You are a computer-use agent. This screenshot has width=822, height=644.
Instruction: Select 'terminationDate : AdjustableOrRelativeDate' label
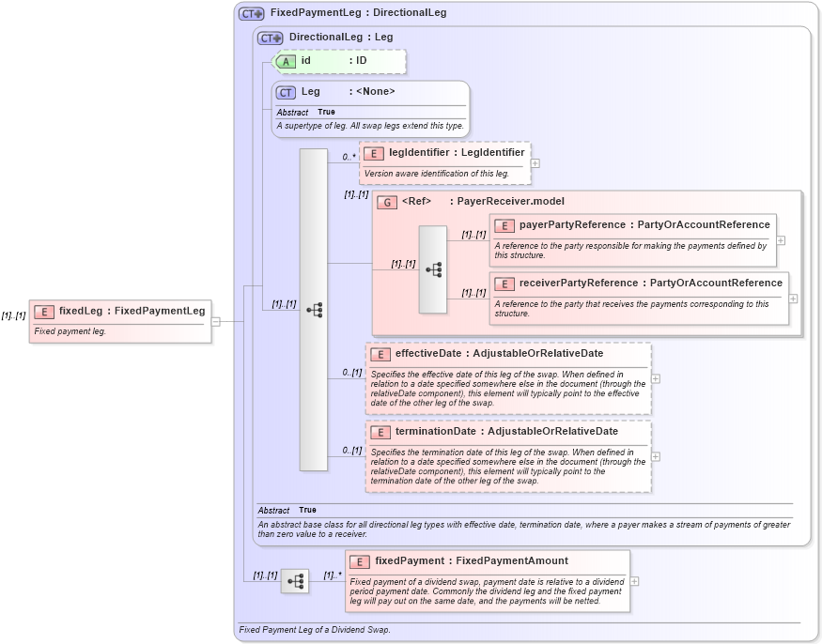tap(506, 431)
